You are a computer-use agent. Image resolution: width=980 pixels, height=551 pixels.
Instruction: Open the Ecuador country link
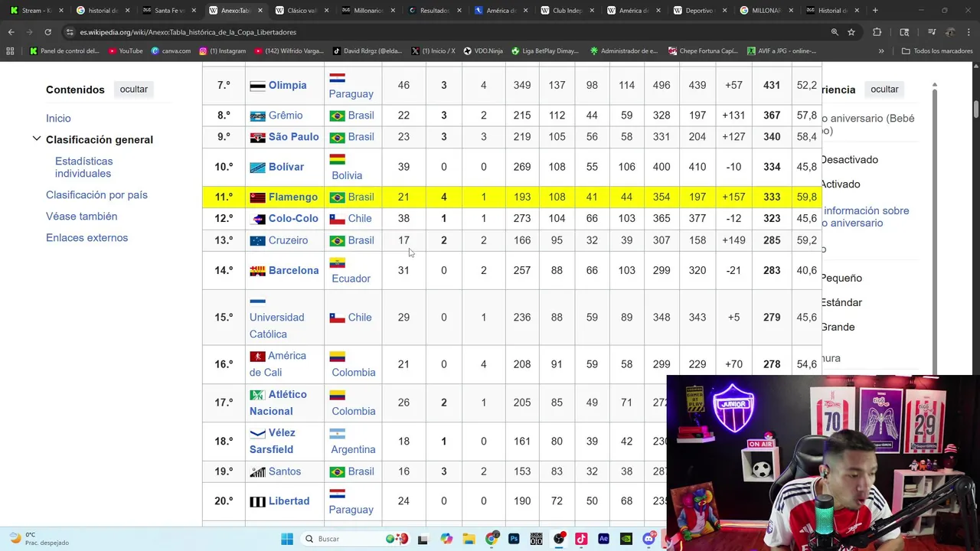pyautogui.click(x=351, y=279)
